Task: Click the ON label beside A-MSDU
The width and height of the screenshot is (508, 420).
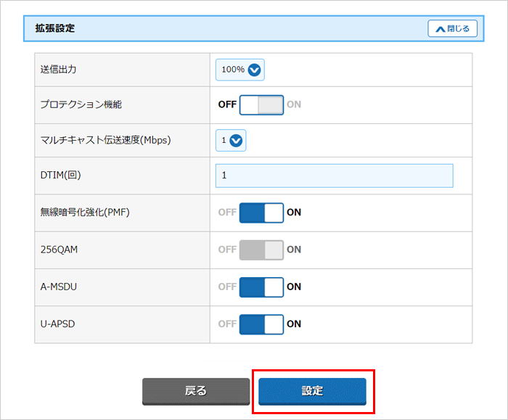Action: pos(294,287)
